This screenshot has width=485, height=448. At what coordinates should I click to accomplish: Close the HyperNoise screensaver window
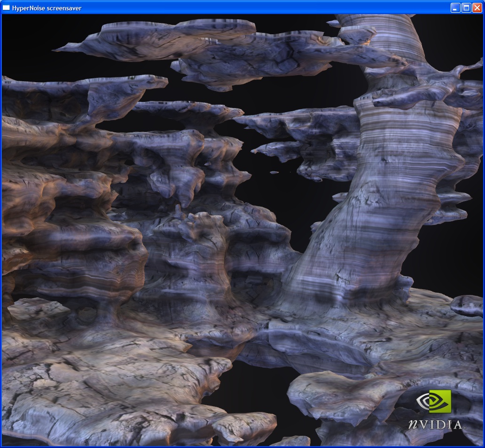[477, 8]
